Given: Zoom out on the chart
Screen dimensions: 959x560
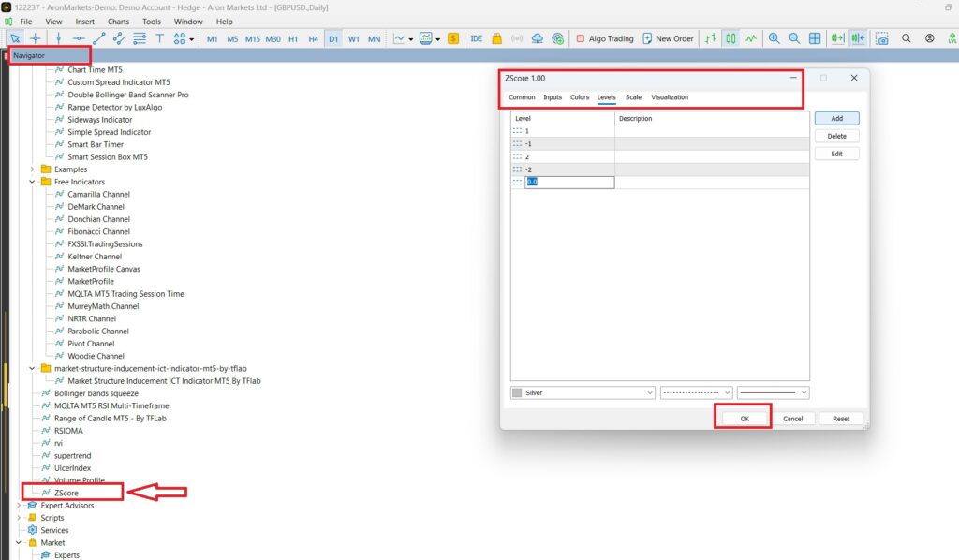Looking at the screenshot, I should [794, 38].
